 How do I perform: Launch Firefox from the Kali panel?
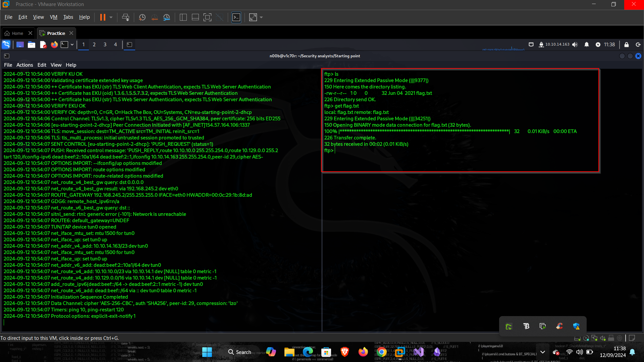click(54, 45)
